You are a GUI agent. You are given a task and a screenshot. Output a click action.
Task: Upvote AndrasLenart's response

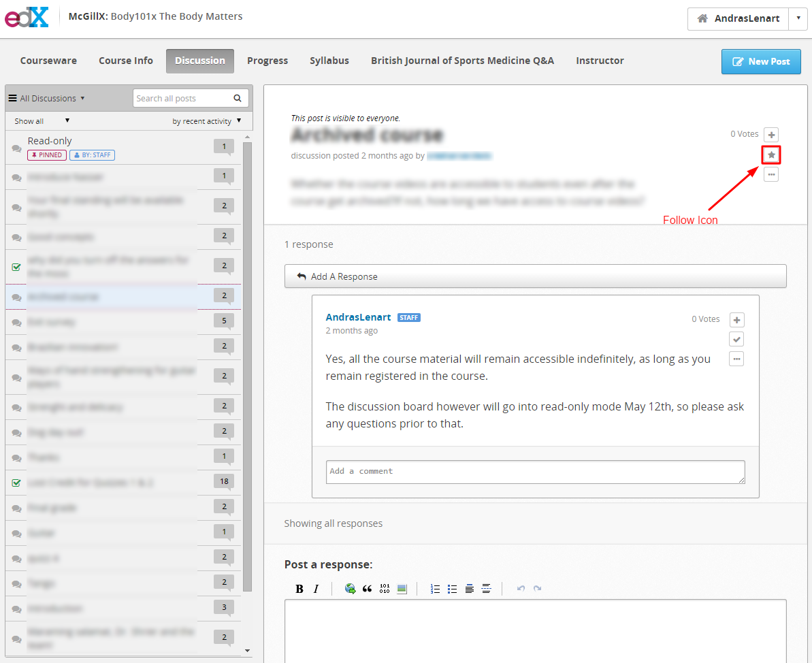point(736,319)
